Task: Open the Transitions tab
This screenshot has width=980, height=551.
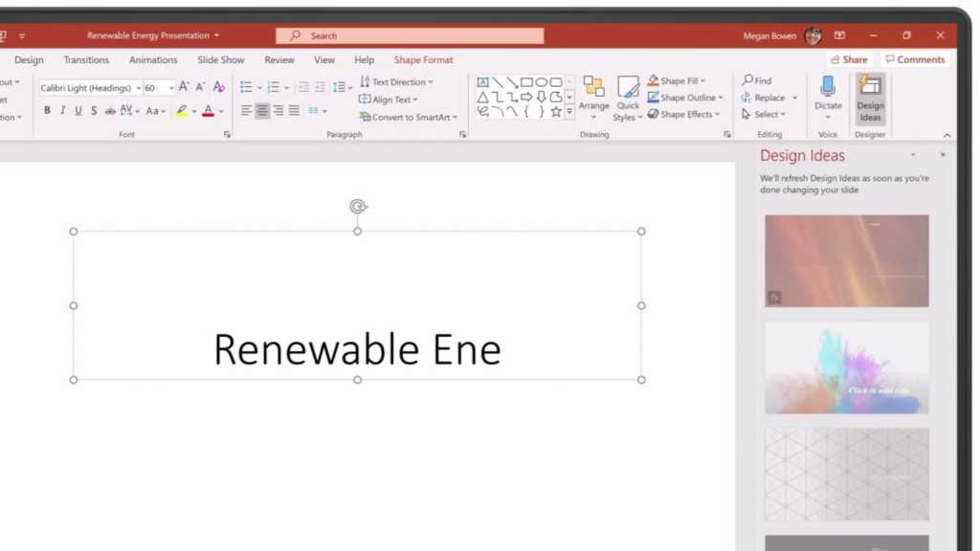Action: coord(86,60)
